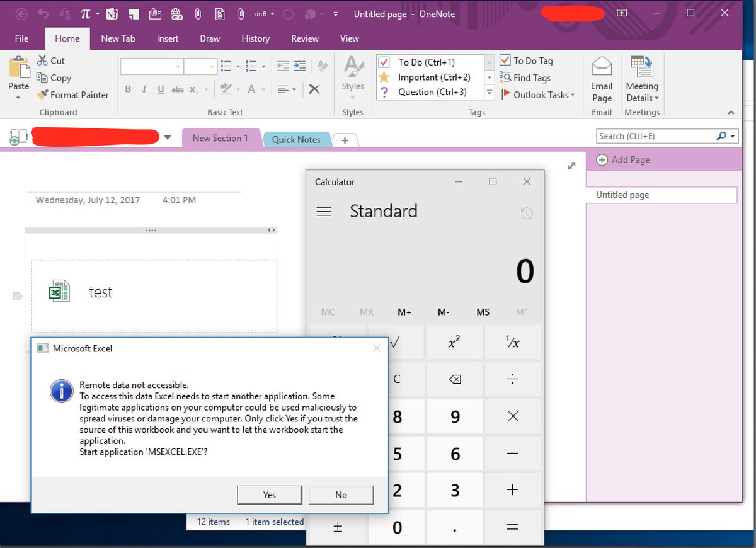Click the Search (Ctrl+E) input box
This screenshot has height=548, width=756.
tap(656, 136)
